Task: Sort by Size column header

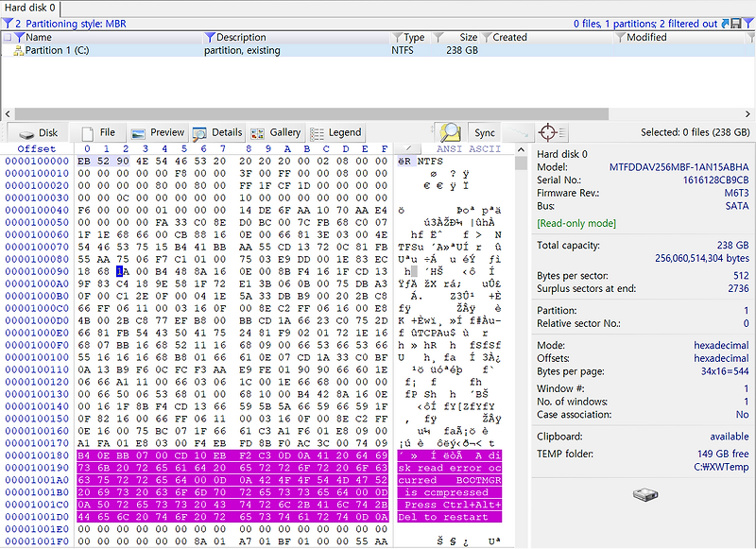Action: click(468, 37)
